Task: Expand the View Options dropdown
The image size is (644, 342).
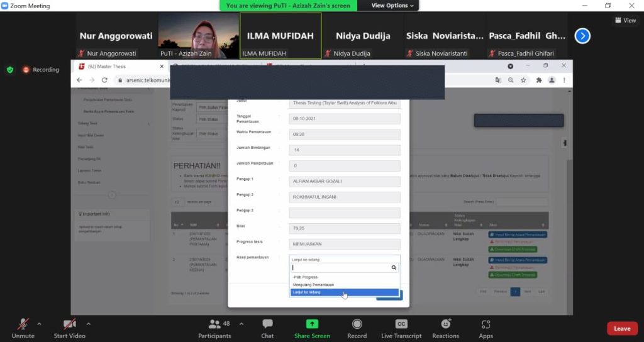Action: point(393,6)
